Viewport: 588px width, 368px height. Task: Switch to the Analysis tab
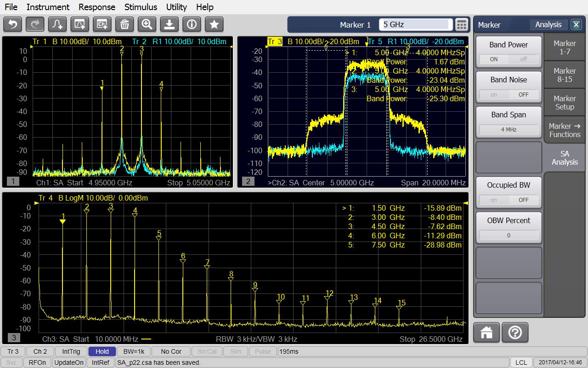point(548,24)
